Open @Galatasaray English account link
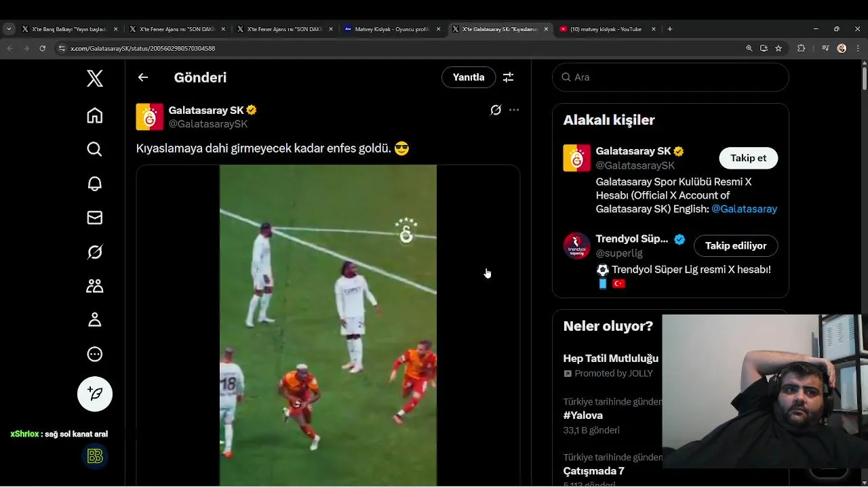 pyautogui.click(x=744, y=209)
